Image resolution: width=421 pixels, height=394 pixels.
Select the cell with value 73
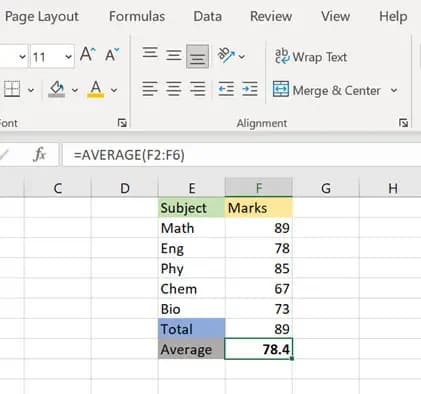click(x=259, y=309)
